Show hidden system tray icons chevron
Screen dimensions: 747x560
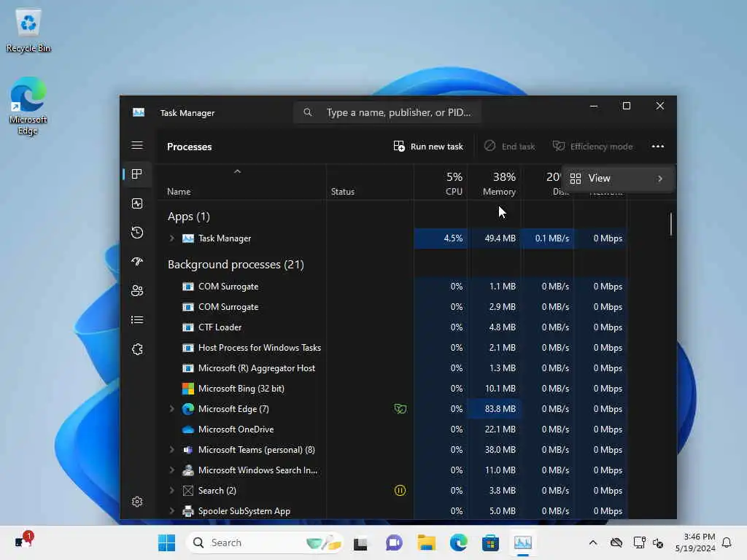point(592,542)
